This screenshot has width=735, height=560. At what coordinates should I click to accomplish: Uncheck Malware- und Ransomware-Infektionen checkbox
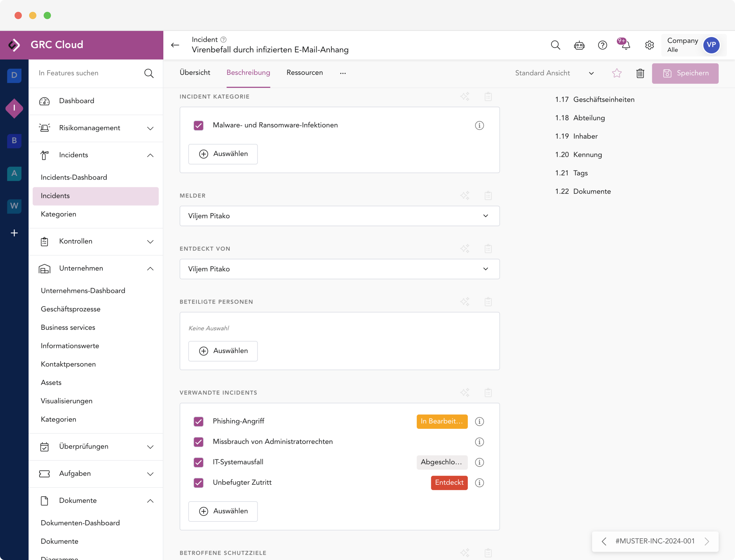coord(199,125)
